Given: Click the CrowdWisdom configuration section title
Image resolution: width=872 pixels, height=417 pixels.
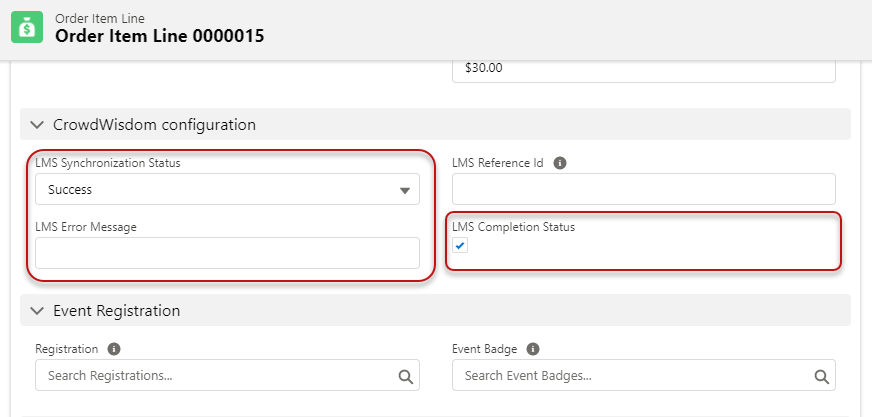Looking at the screenshot, I should coord(154,125).
